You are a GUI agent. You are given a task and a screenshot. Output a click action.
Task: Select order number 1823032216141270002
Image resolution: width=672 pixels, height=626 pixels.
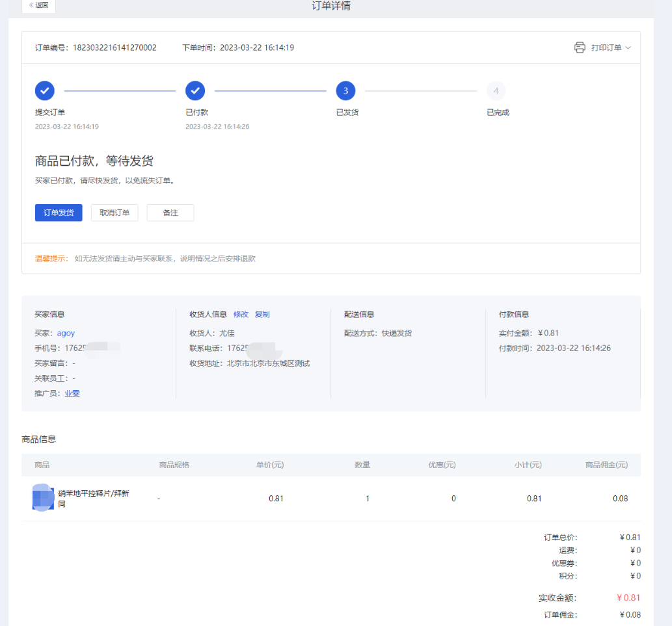[x=114, y=47]
